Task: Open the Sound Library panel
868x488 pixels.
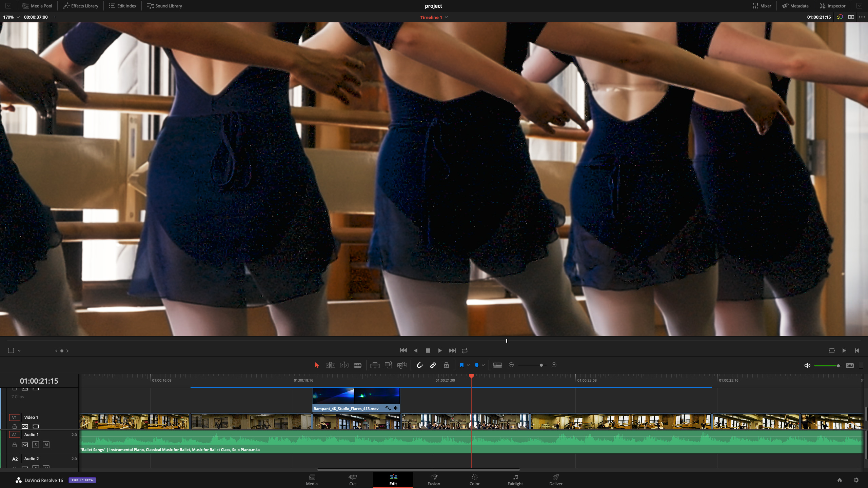Action: [164, 6]
